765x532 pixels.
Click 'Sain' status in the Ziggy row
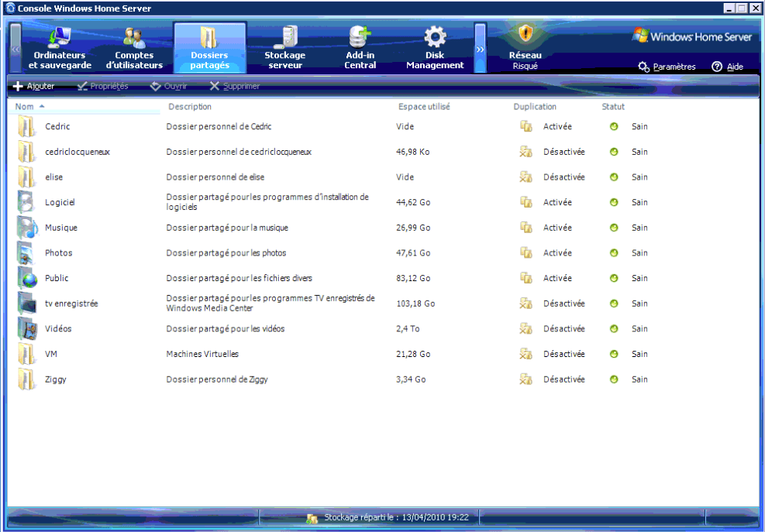pos(639,379)
